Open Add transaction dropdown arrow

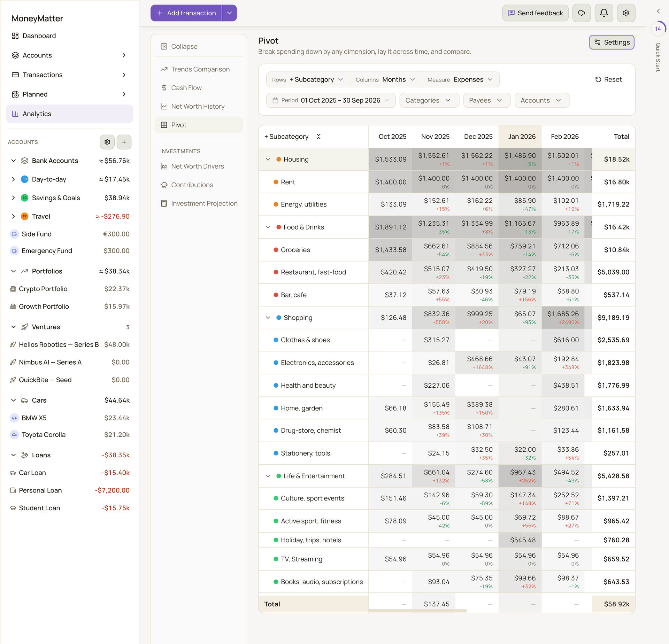click(x=229, y=13)
